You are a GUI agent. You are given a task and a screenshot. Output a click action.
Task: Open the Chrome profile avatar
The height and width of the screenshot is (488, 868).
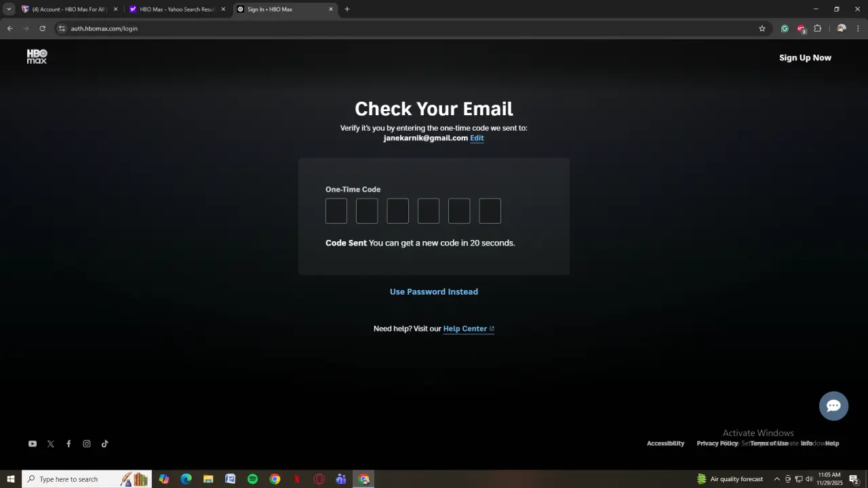(x=842, y=28)
